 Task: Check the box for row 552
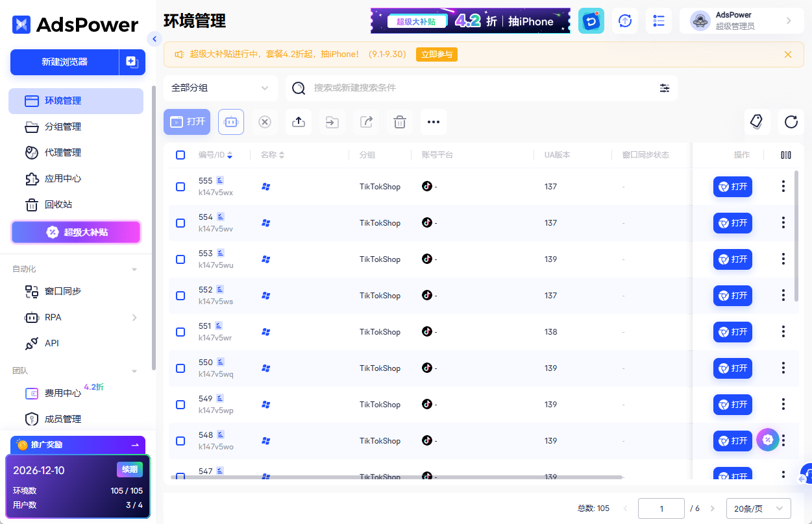coord(180,296)
